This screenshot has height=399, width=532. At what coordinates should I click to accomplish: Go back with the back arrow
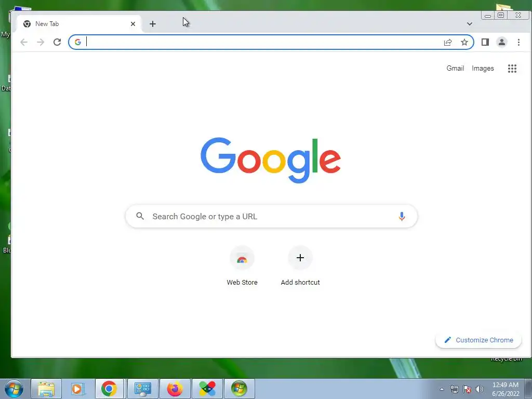[x=24, y=42]
